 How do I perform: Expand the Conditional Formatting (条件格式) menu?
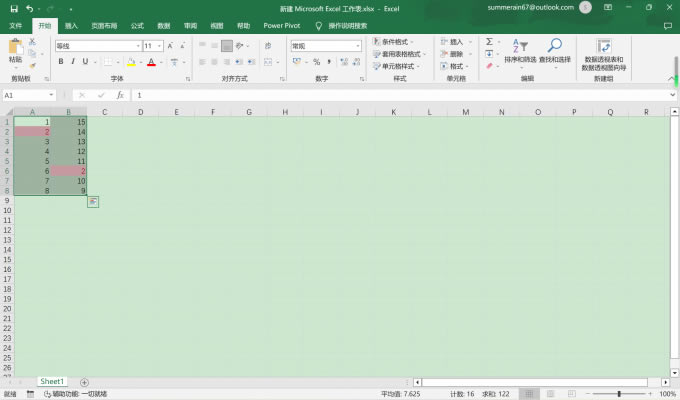point(400,42)
